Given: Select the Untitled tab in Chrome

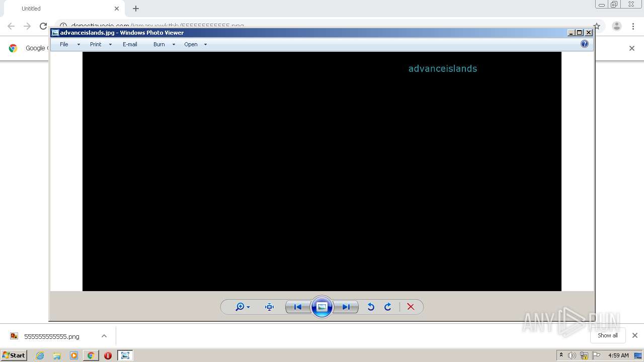Looking at the screenshot, I should 63,9.
